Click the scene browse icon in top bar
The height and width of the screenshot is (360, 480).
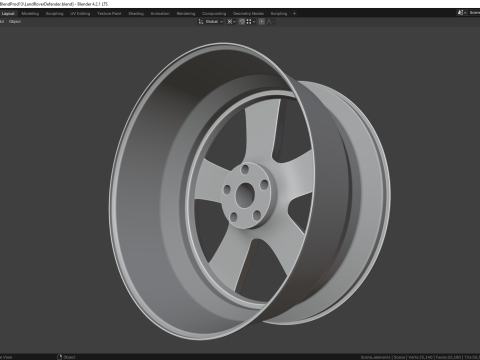pos(462,13)
